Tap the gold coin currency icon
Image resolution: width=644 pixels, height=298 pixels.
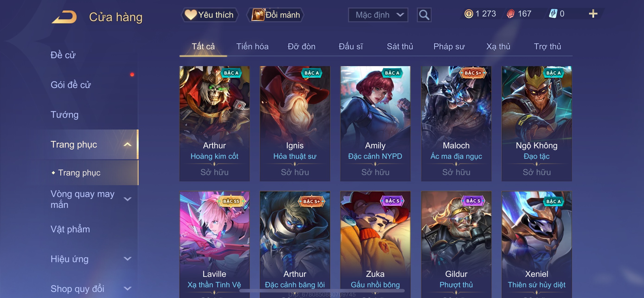(469, 13)
